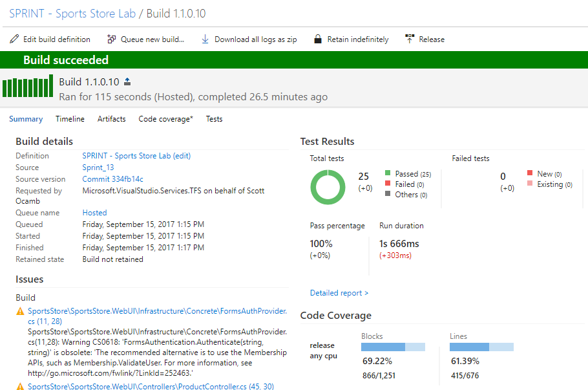Screen dimensions: 588x390
Task: Click the gray Others legend swatch
Action: 388,193
